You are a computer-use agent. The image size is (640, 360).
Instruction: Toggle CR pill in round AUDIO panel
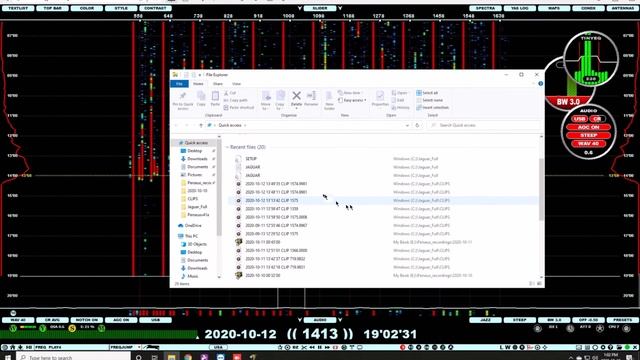click(597, 119)
